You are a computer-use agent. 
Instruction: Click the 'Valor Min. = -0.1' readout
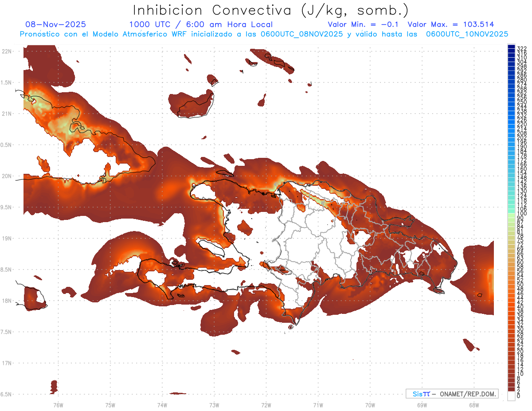click(363, 24)
